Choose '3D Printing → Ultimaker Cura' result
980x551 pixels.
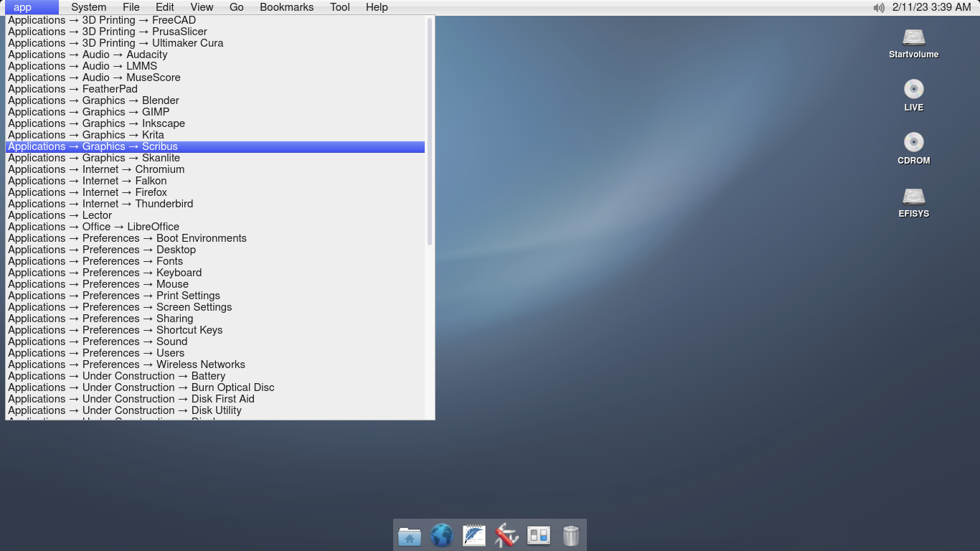pos(215,43)
